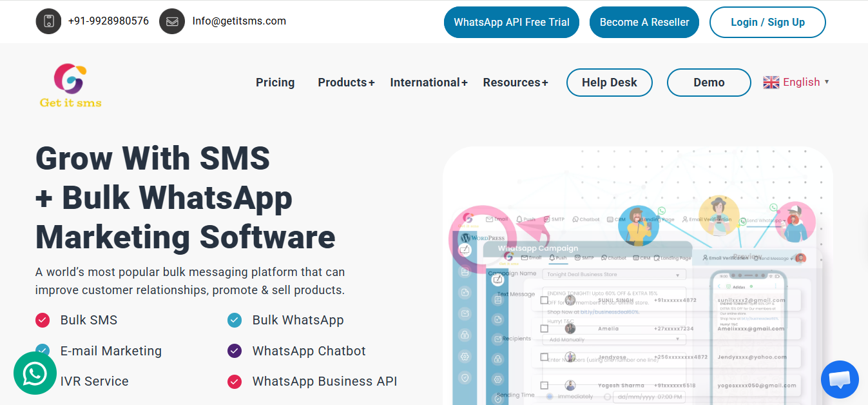Viewport: 868px width, 405px height.
Task: Click sunilxxxx2@gmail.com in the illustration
Action: (751, 300)
